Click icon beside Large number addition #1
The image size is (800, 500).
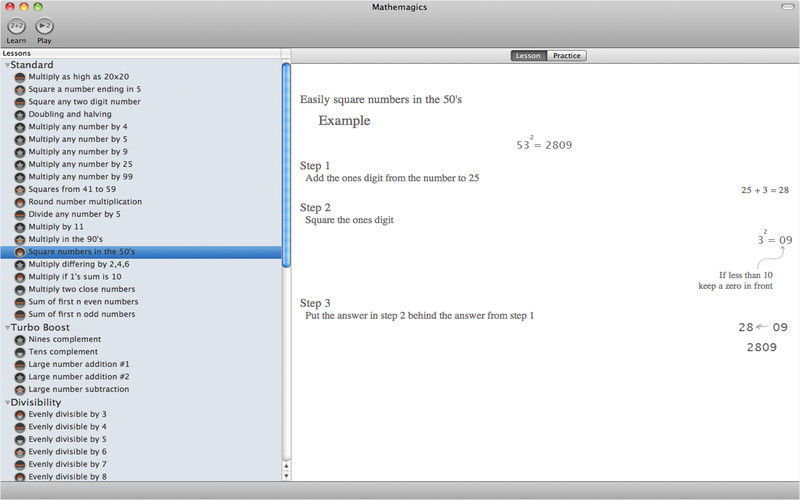(x=20, y=365)
